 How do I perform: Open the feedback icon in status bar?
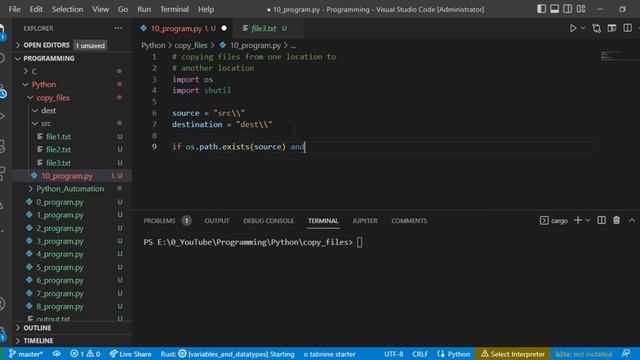[x=626, y=354]
